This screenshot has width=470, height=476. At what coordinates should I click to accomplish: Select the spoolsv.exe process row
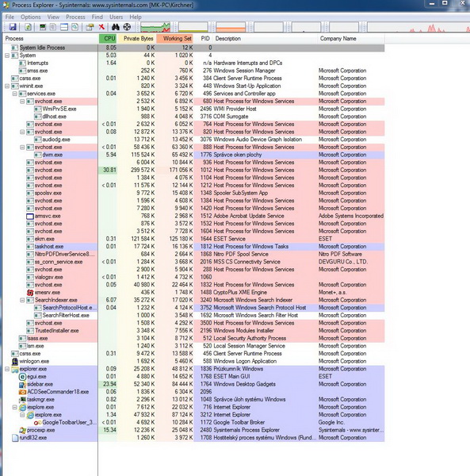pos(193,193)
